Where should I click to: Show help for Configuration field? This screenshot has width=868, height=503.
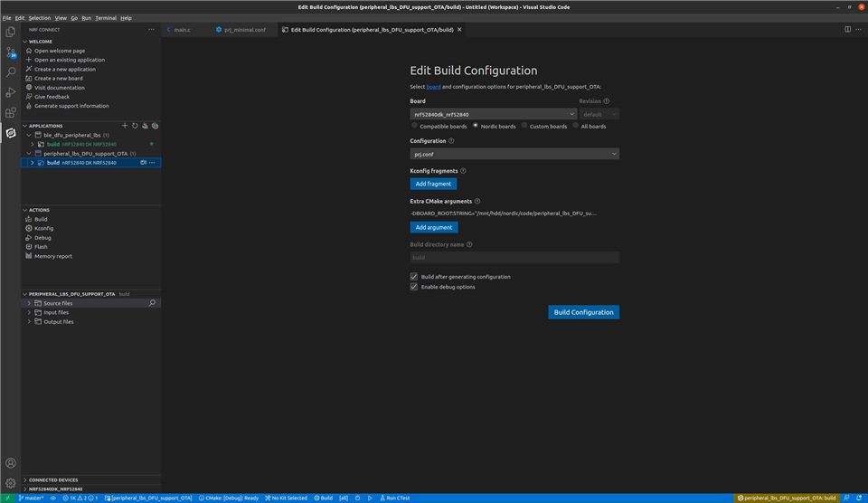451,141
